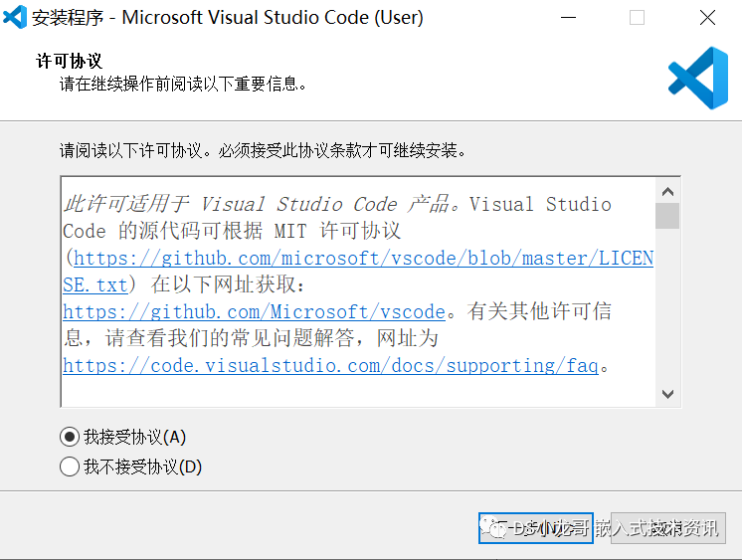Click the 许可协议 bold heading
742x560 pixels.
pos(69,61)
